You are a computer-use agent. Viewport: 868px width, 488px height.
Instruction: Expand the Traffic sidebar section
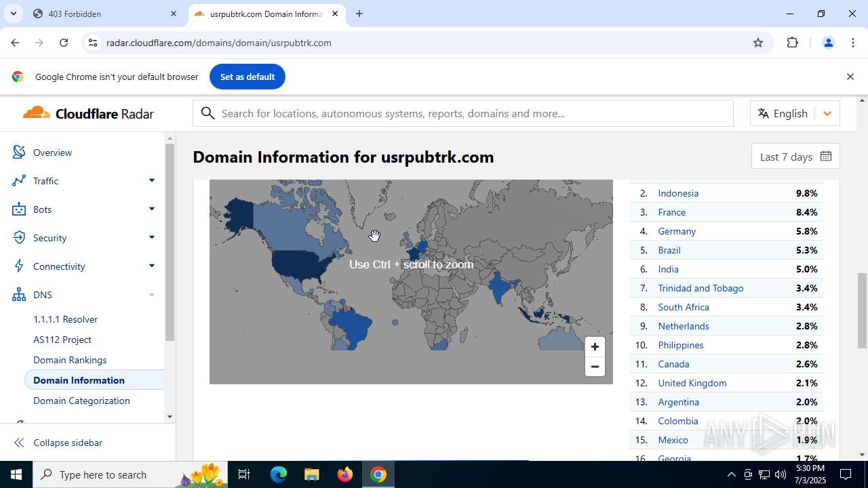pos(152,180)
